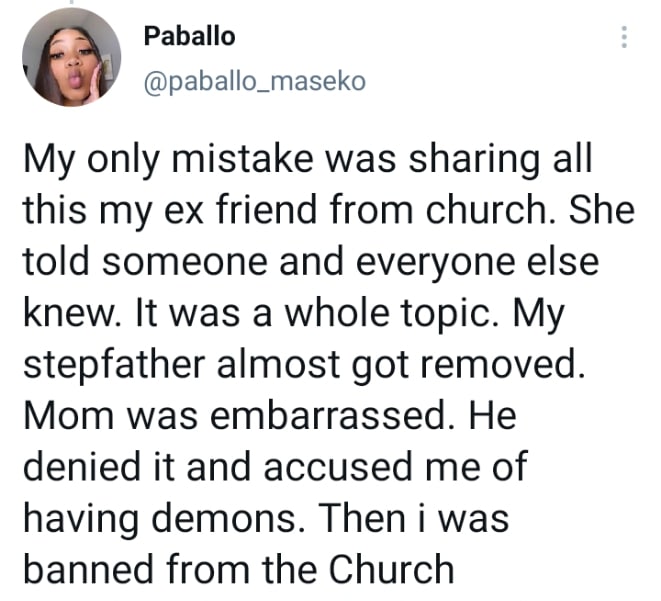Click the display name Paballo
Image resolution: width=661 pixels, height=601 pixels.
pyautogui.click(x=189, y=36)
